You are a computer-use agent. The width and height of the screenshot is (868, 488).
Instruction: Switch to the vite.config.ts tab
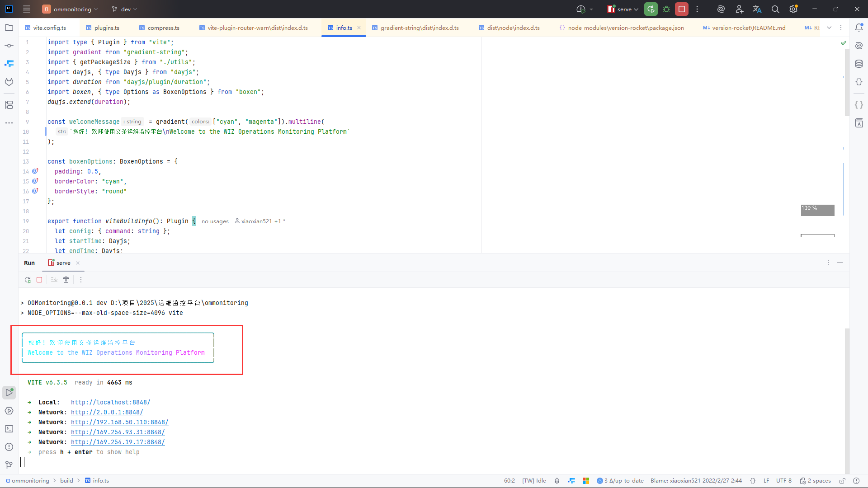pyautogui.click(x=49, y=28)
